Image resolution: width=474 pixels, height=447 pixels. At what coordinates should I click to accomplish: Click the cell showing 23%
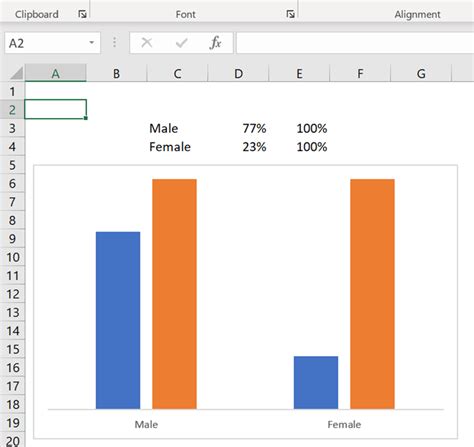[238, 146]
